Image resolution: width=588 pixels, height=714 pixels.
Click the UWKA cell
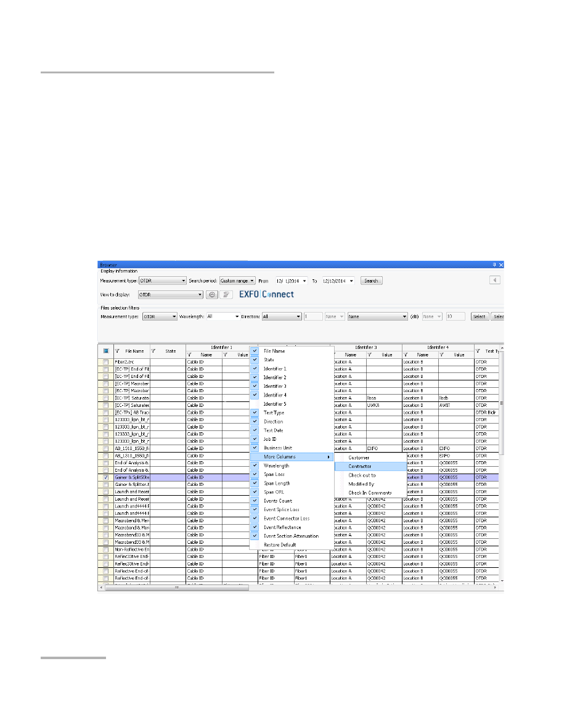tap(384, 405)
